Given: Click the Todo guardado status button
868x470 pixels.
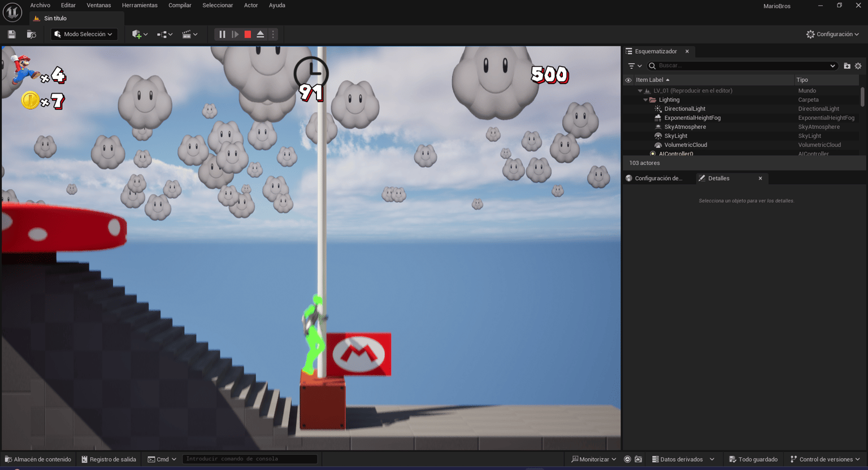Looking at the screenshot, I should [x=753, y=459].
